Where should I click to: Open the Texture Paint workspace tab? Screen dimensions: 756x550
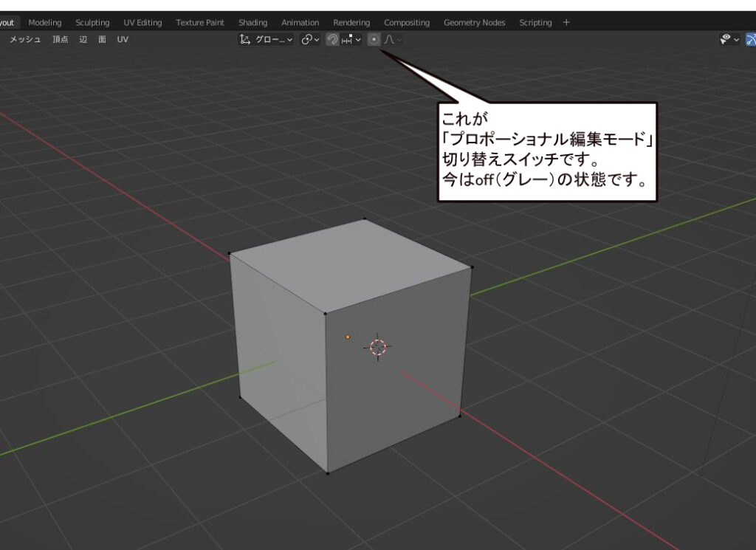click(x=200, y=23)
